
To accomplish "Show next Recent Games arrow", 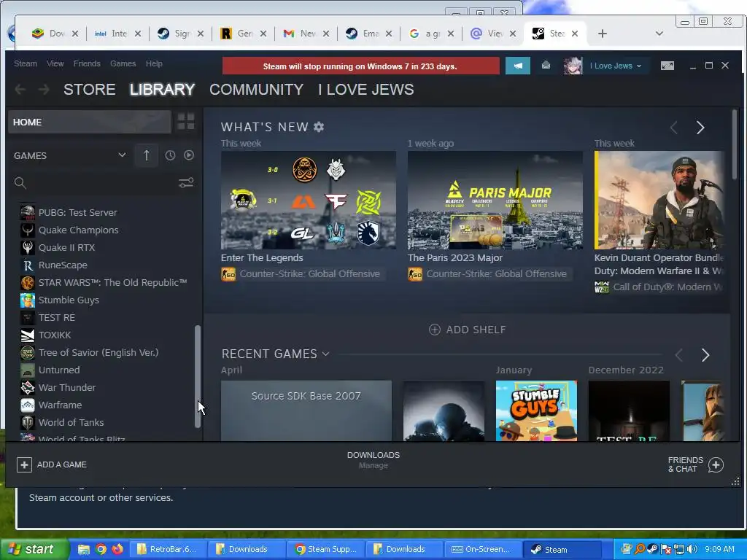I will [705, 355].
